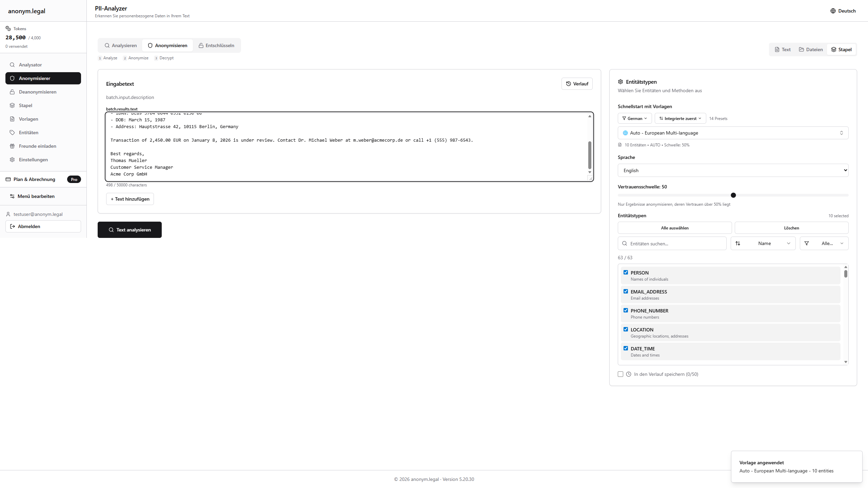Viewport: 868px width, 488px height.
Task: Change the Sprache language from English
Action: pos(733,170)
